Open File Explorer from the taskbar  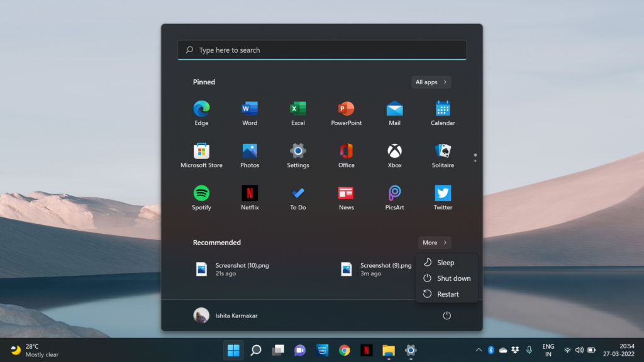[x=389, y=350]
